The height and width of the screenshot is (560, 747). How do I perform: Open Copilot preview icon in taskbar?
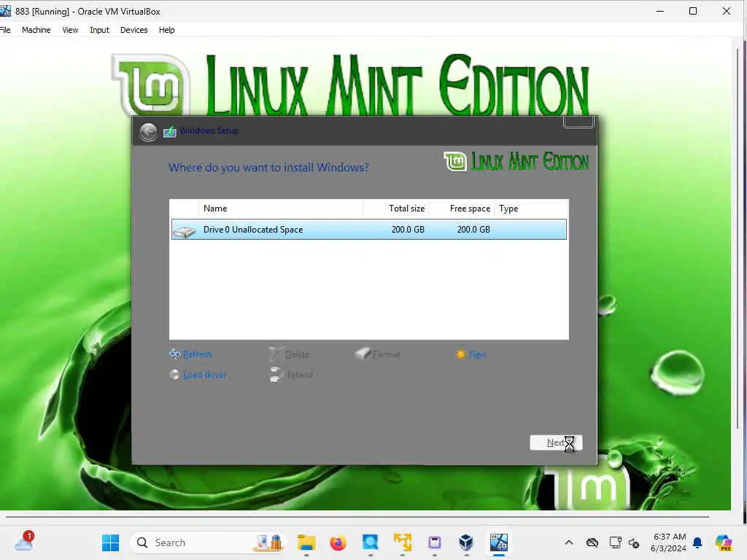point(724,542)
